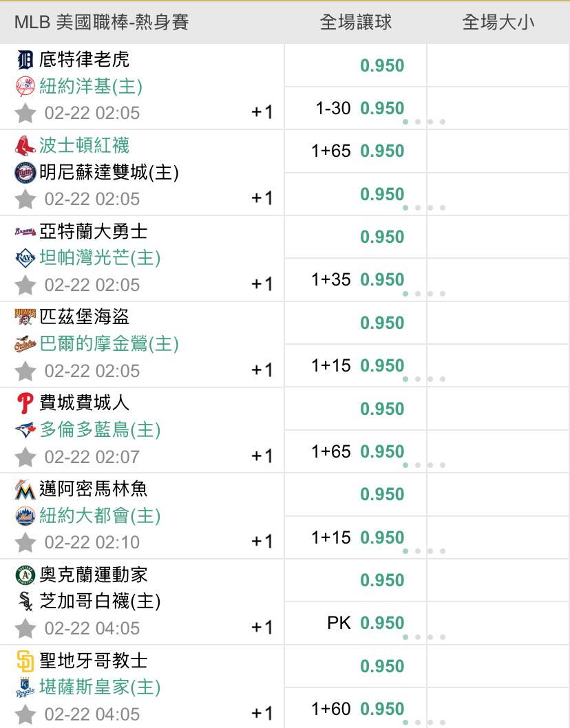Open +1 extra markets for Phillies–Blue Jays
The height and width of the screenshot is (728, 570).
point(262,456)
